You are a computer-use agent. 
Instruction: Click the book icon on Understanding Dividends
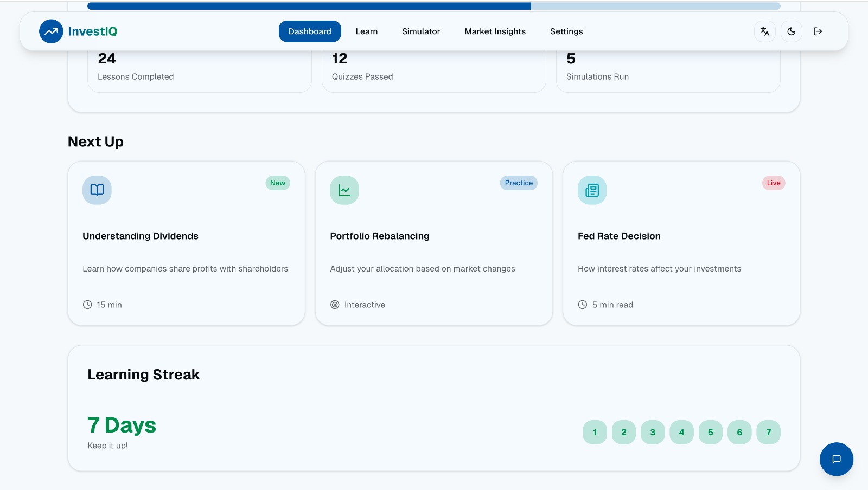[97, 190]
